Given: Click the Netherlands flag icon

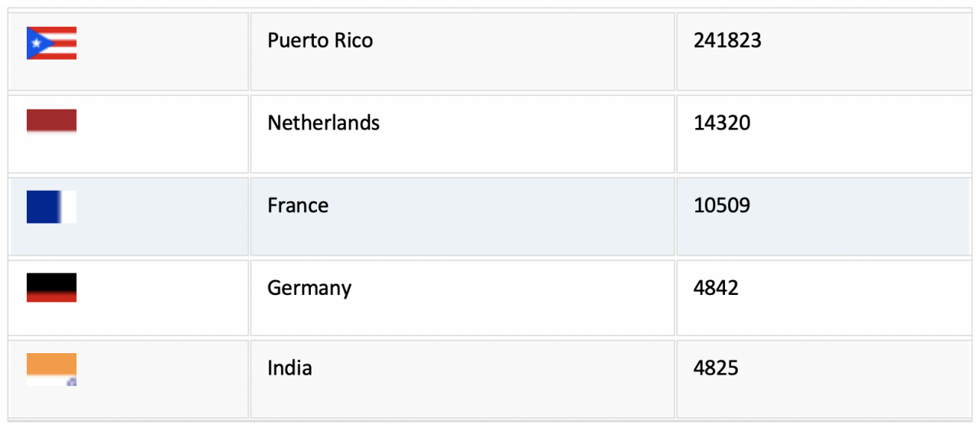Looking at the screenshot, I should tap(51, 122).
